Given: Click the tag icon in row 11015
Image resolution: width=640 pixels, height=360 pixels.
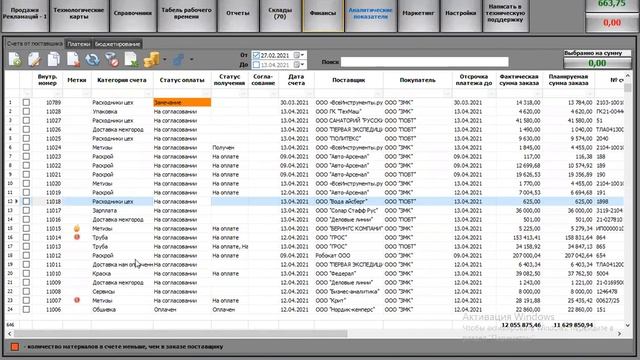Looking at the screenshot, I should pyautogui.click(x=77, y=229).
